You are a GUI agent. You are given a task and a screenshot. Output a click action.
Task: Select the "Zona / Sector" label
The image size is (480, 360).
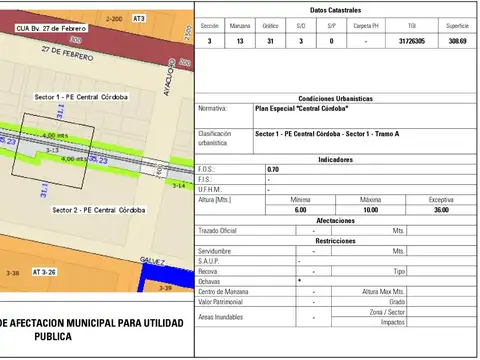tap(387, 312)
